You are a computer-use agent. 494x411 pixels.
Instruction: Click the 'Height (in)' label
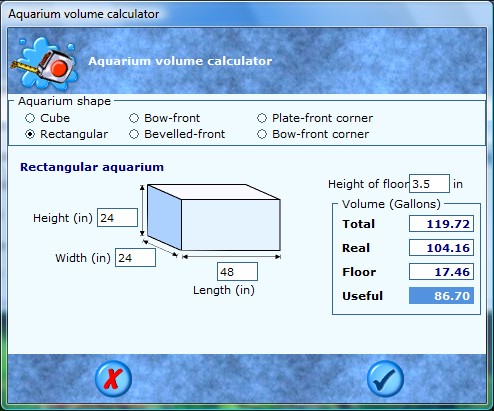[63, 218]
